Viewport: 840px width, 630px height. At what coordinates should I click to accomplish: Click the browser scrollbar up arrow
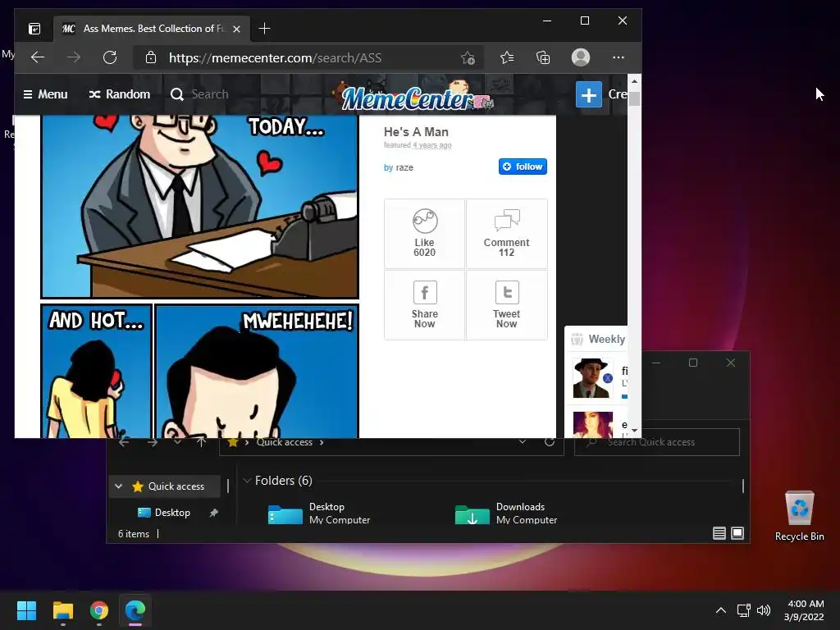634,81
